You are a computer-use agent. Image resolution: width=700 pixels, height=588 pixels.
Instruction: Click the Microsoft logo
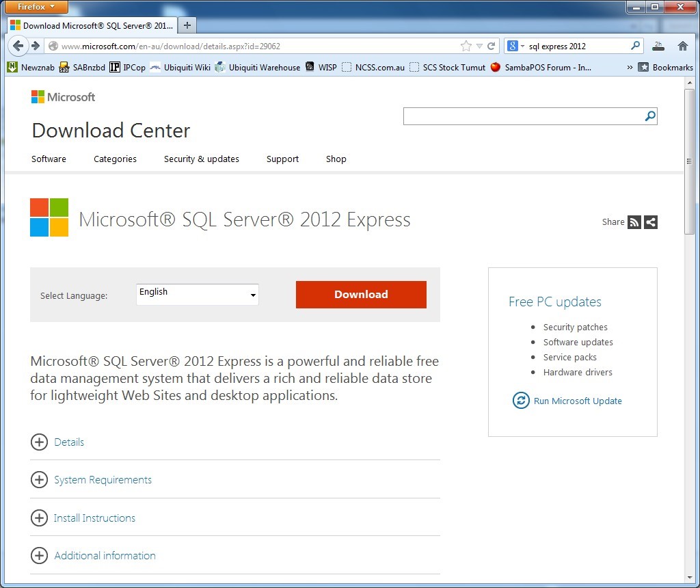point(62,96)
